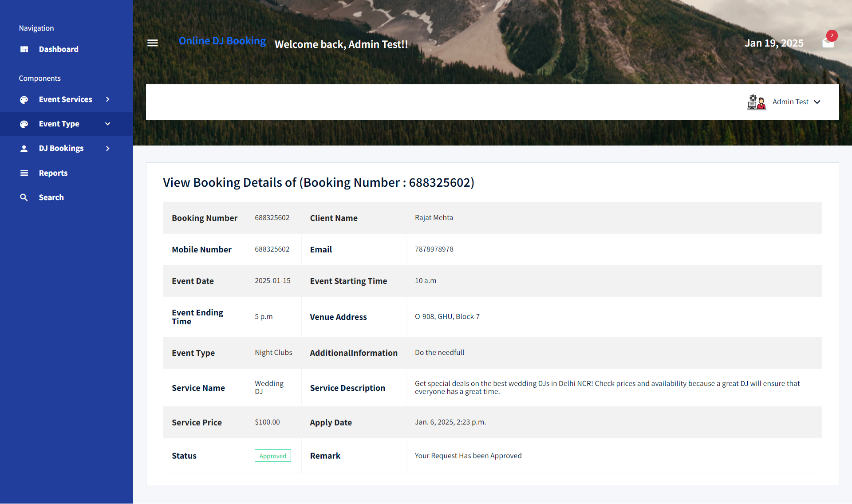The image size is (852, 504).
Task: Collapse the Event Type chevron
Action: point(108,124)
